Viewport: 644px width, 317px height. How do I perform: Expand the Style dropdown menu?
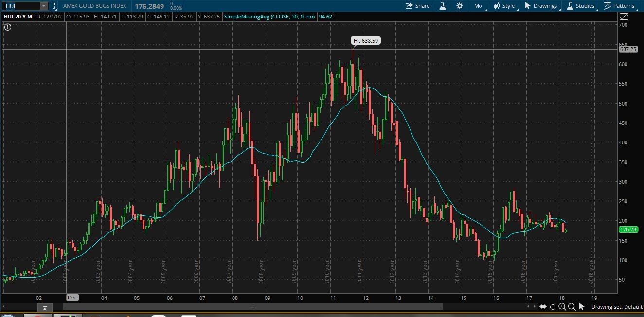tap(504, 6)
